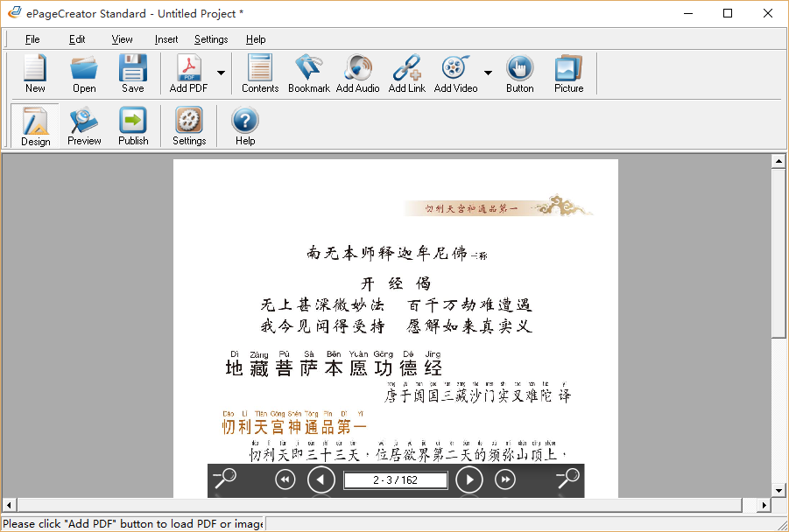This screenshot has width=789, height=532.
Task: Click the Add Video icon
Action: pyautogui.click(x=456, y=73)
